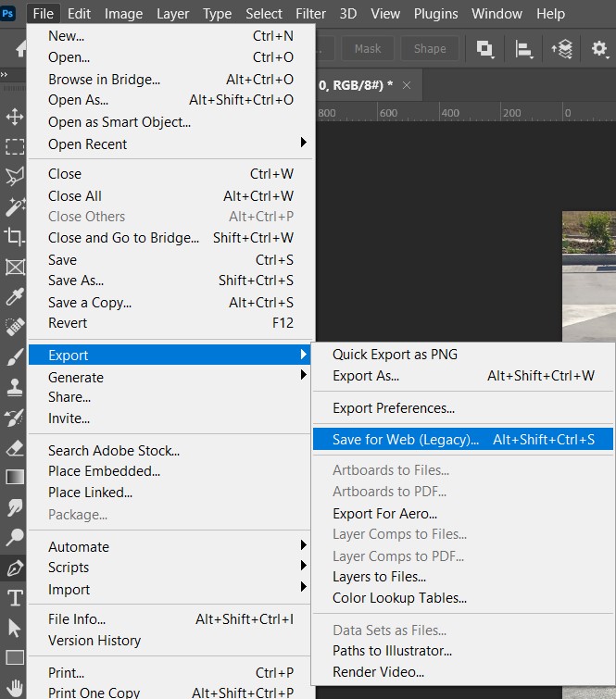Screen dimensions: 616x699
Task: Click the Mask button in options bar
Action: (x=368, y=49)
